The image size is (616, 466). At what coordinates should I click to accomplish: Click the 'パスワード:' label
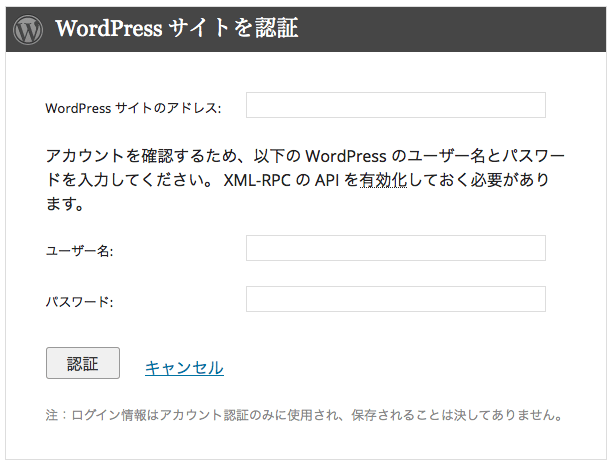[79, 302]
